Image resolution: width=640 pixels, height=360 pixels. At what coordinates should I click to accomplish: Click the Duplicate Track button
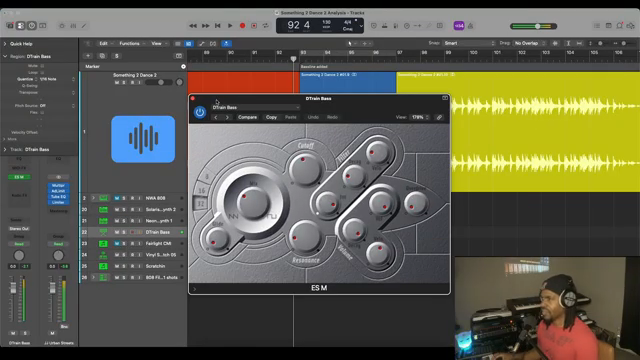click(x=102, y=56)
